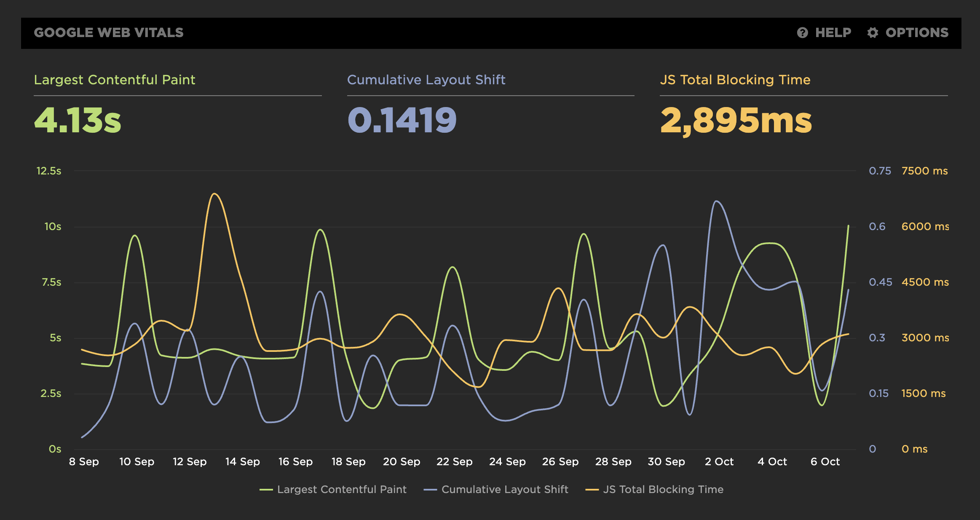Toggle JS Total Blocking Time legend series
The width and height of the screenshot is (980, 520).
tap(663, 489)
